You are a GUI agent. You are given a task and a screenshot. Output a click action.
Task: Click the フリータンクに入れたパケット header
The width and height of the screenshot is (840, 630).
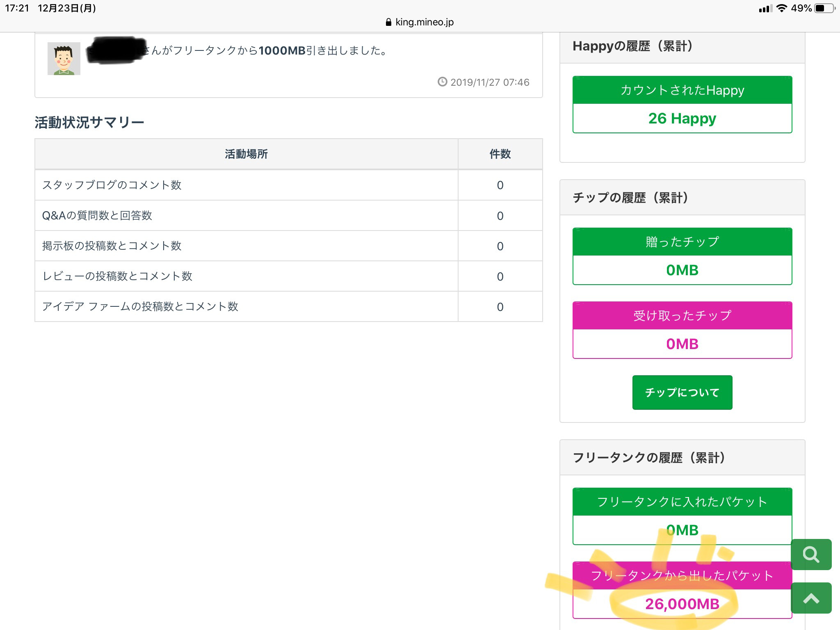[682, 502]
